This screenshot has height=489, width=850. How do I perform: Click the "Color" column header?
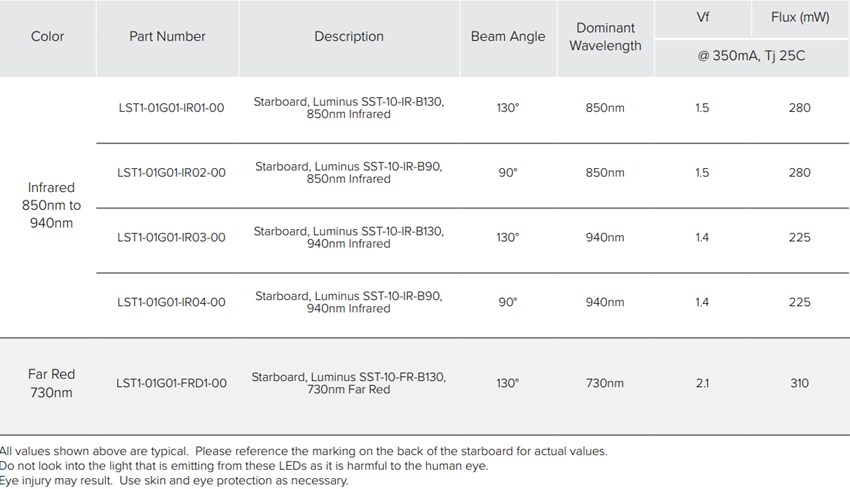tap(47, 37)
